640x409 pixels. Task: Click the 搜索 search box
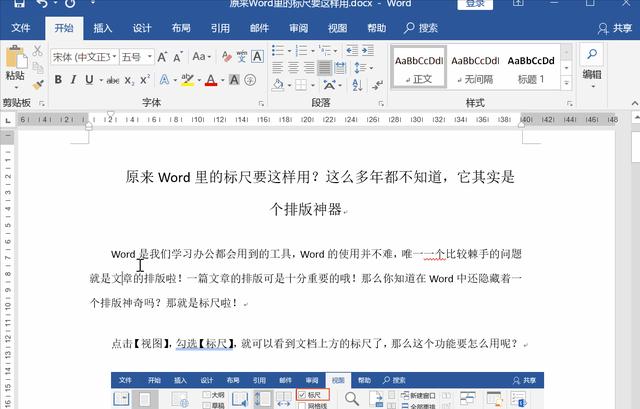421,28
